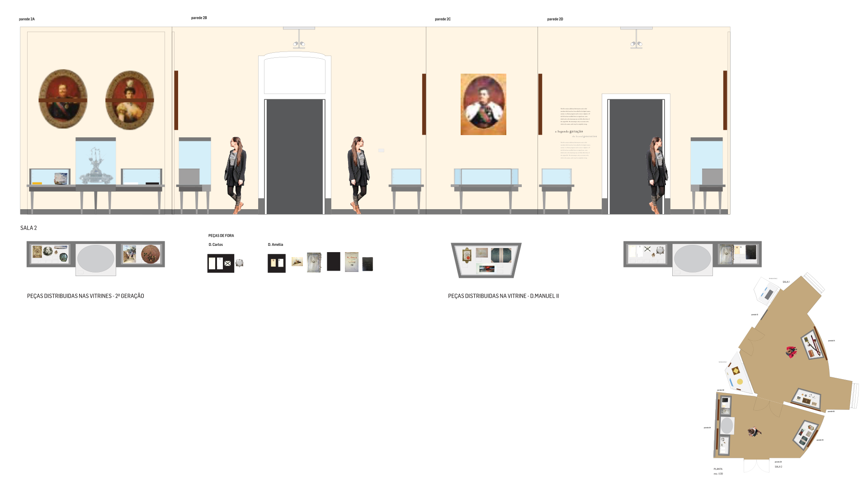Image resolution: width=868 pixels, height=488 pixels.
Task: Select the parede 2C heading
Action: (443, 19)
